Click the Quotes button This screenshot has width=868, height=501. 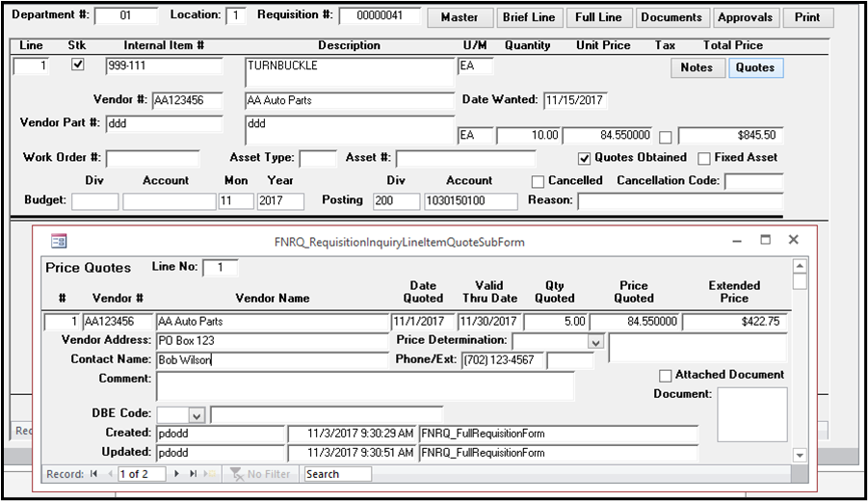(x=755, y=67)
